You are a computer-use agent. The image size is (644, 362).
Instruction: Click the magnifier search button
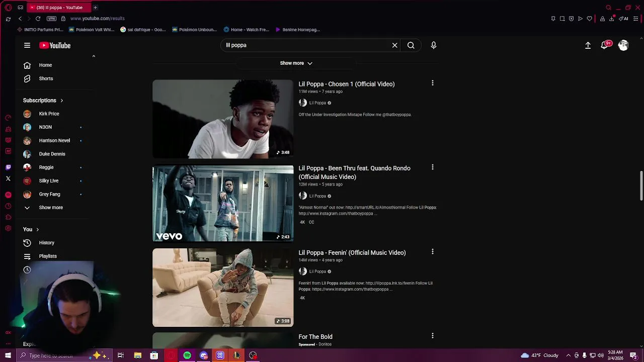click(x=411, y=45)
